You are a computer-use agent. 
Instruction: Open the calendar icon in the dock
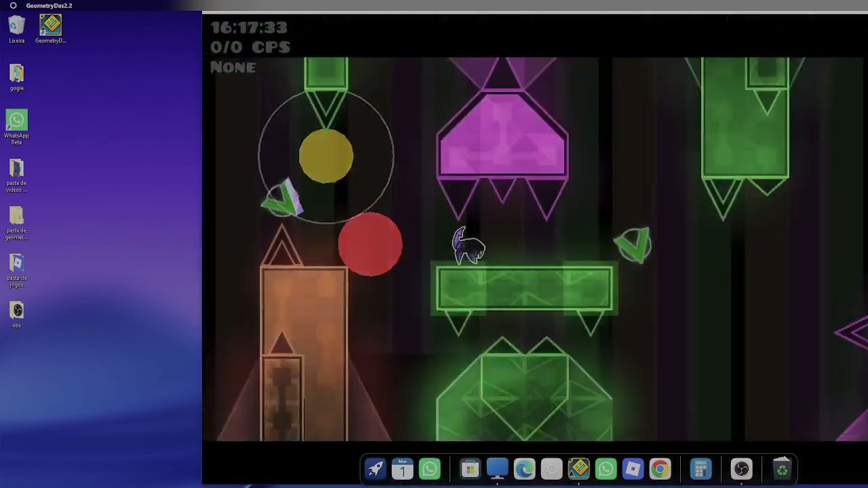403,469
